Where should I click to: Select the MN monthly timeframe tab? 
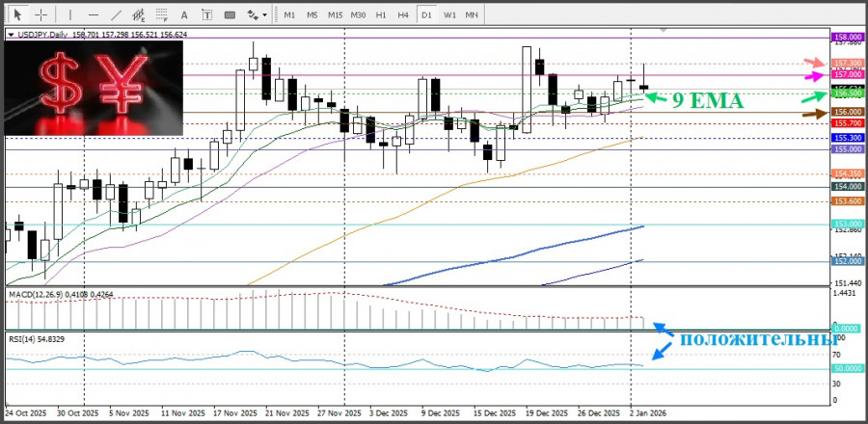pos(472,15)
